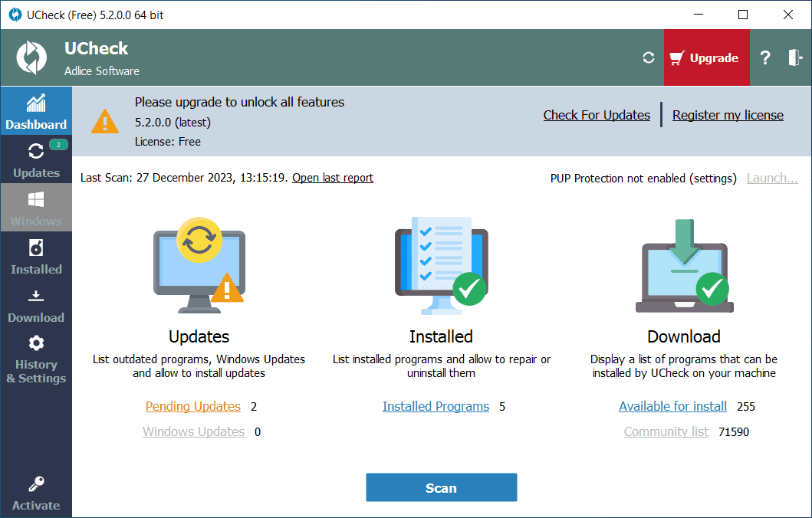Click the UCheck logo in the header
Image resolution: width=812 pixels, height=518 pixels.
click(31, 57)
